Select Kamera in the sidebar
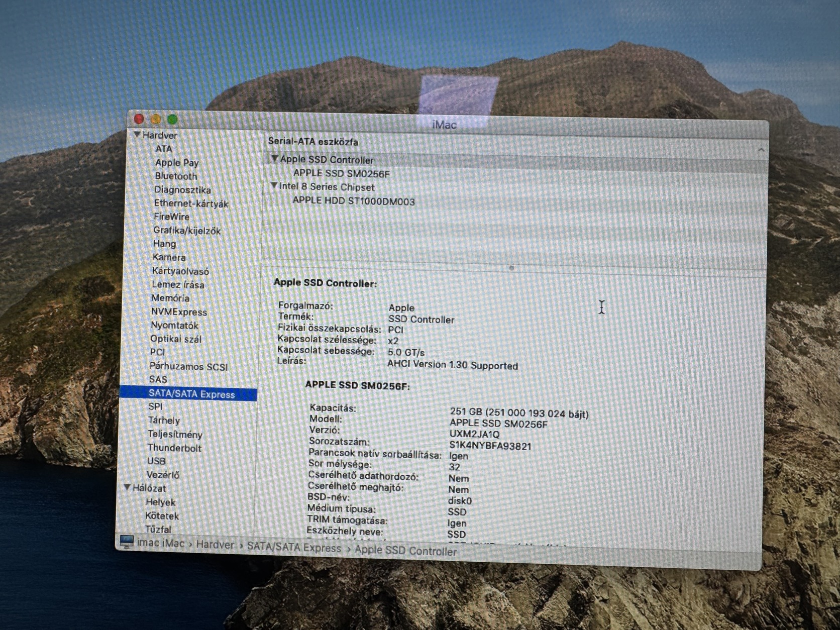Image resolution: width=840 pixels, height=630 pixels. click(169, 257)
